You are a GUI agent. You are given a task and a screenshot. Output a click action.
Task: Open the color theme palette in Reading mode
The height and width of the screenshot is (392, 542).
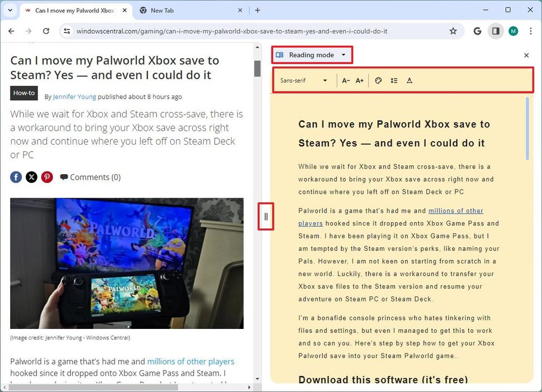click(x=378, y=80)
